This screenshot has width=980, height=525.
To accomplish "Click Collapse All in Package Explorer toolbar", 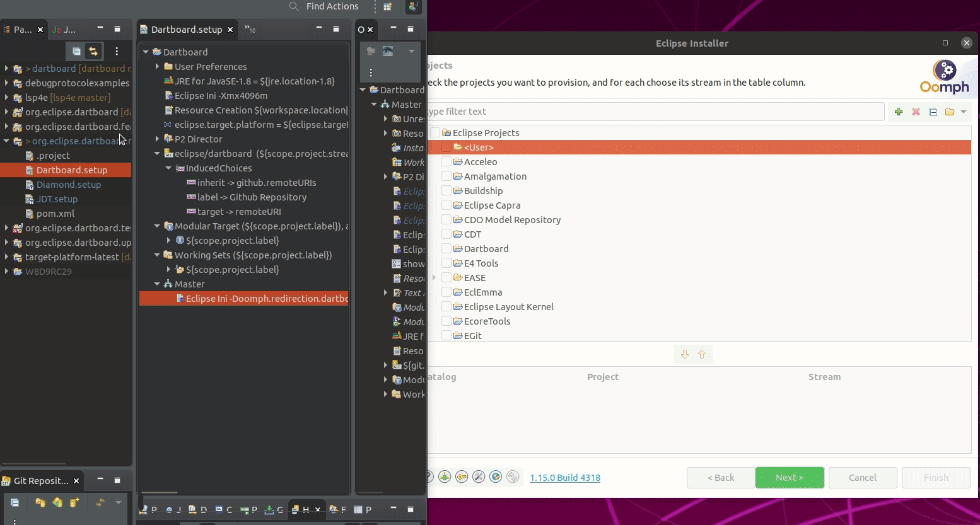I will click(x=76, y=51).
